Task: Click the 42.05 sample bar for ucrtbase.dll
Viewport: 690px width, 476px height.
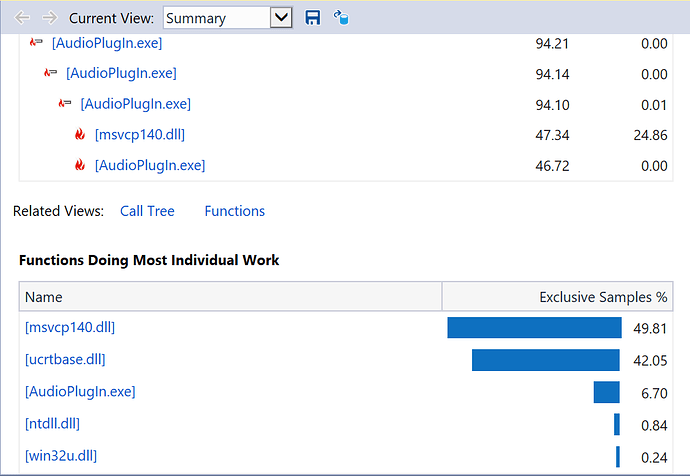Action: point(546,360)
